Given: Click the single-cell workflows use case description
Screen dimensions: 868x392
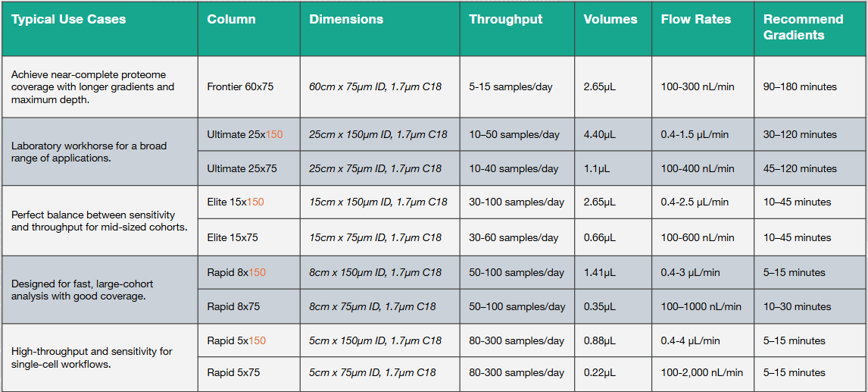Looking at the screenshot, I should [92, 358].
